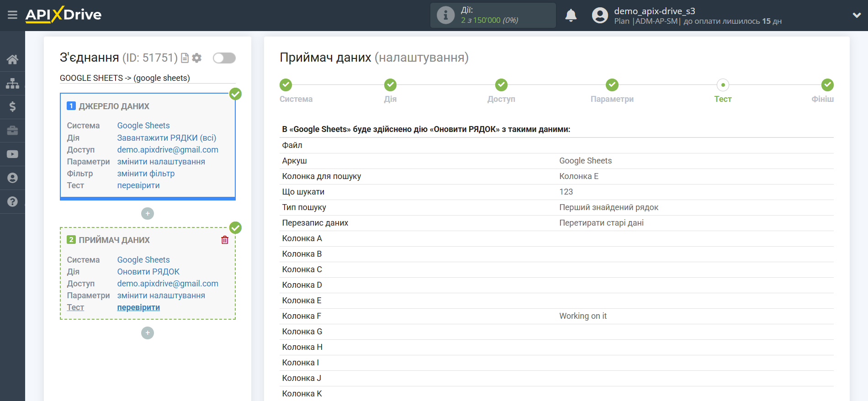868x401 pixels.
Task: Click the 'Колонка K' row label
Action: [302, 394]
